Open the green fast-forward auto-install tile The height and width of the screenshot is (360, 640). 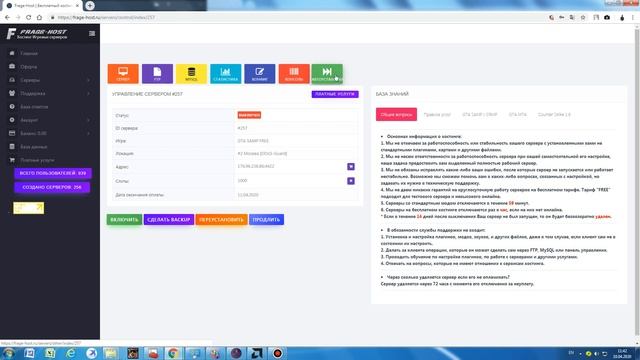click(x=327, y=73)
